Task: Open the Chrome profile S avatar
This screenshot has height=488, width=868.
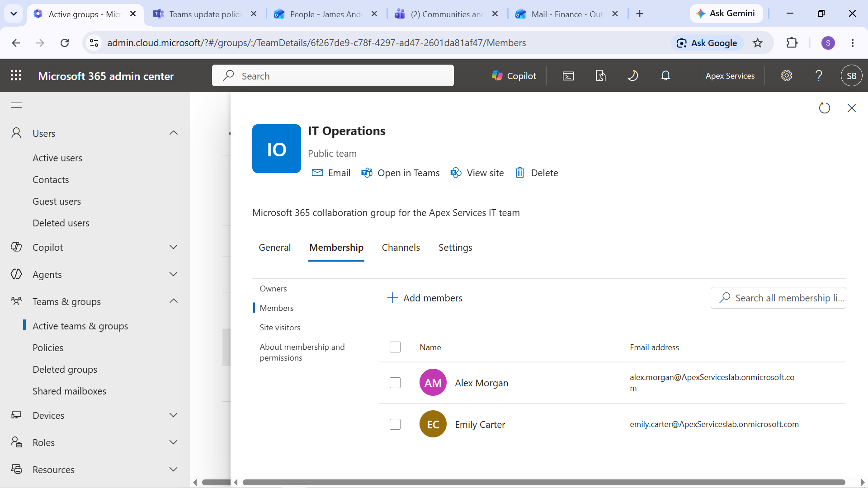Action: [x=828, y=43]
